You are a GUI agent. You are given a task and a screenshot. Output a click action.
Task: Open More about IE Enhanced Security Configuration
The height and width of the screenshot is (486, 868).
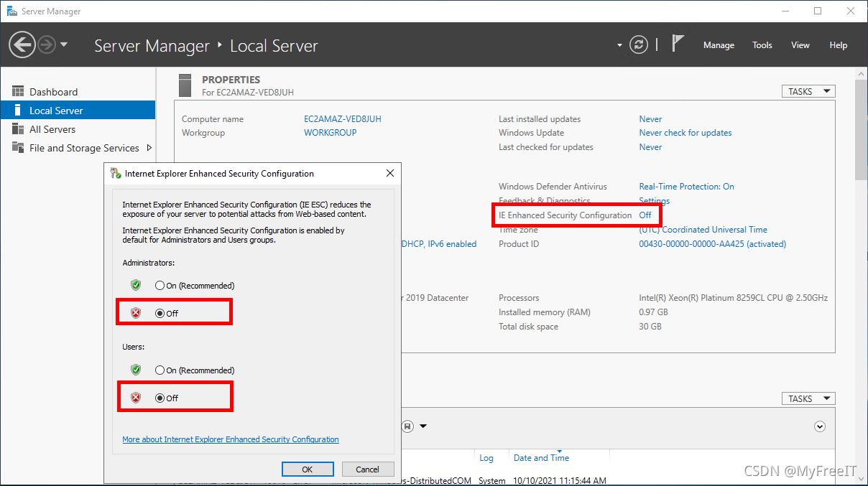[x=231, y=439]
